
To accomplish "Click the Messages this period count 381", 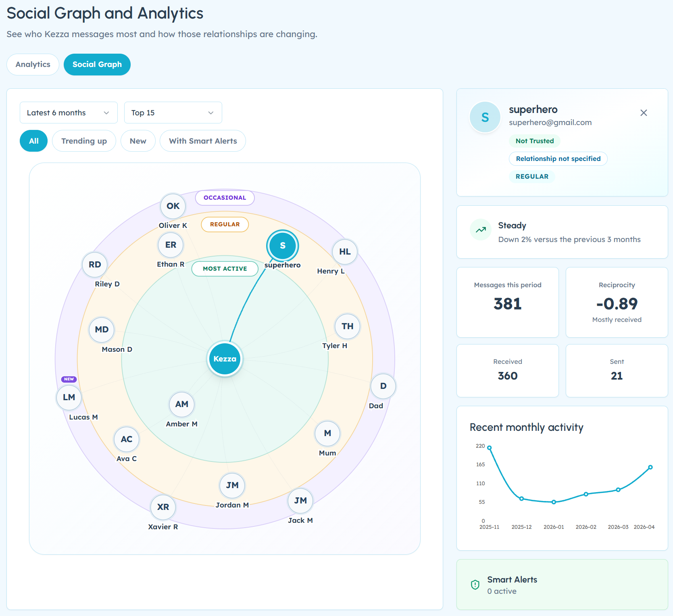I will tap(508, 304).
